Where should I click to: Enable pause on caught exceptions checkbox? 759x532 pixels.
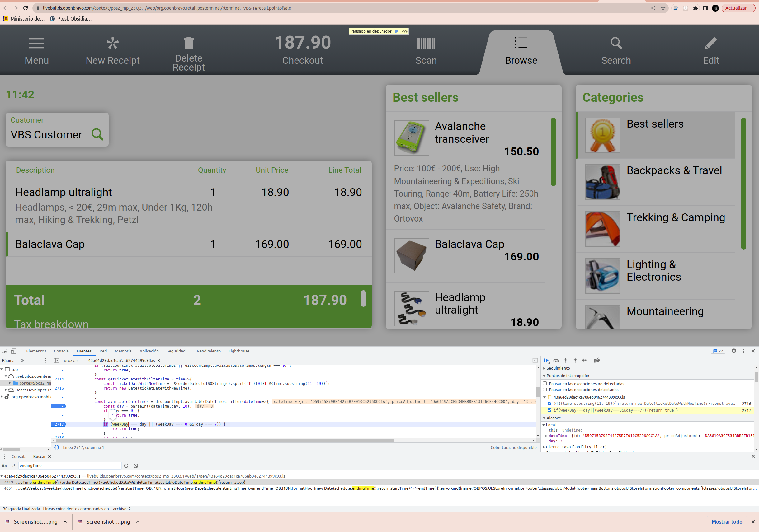[545, 389]
